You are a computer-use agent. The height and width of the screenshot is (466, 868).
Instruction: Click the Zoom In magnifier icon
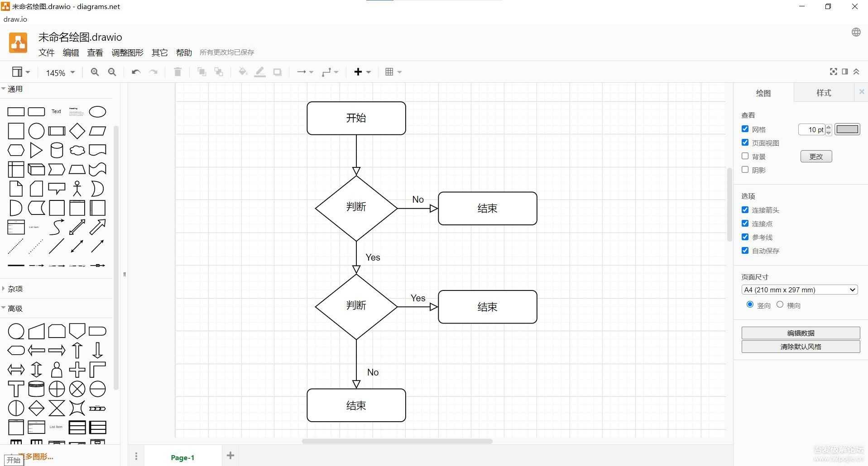(94, 71)
